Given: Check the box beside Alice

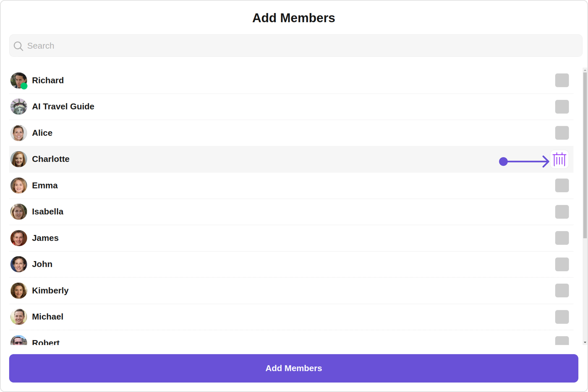Looking at the screenshot, I should pyautogui.click(x=562, y=133).
